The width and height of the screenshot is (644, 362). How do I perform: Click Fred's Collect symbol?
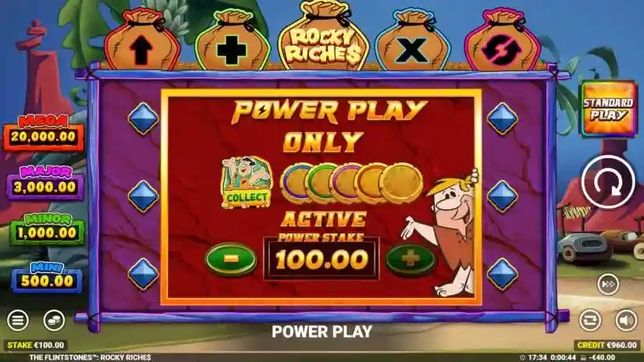[247, 182]
